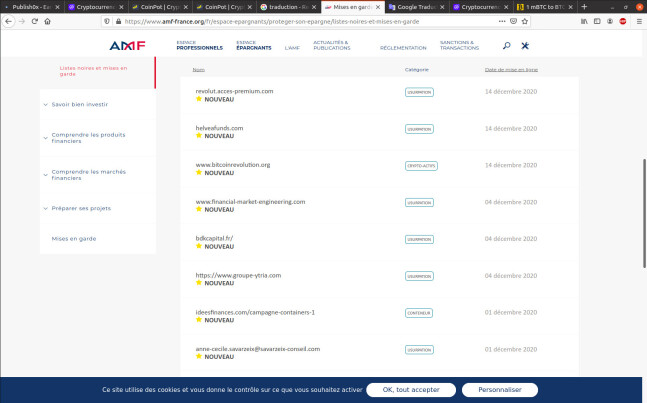Open Espace Épargnants menu
Screen dimensions: 647x403
click(x=254, y=45)
